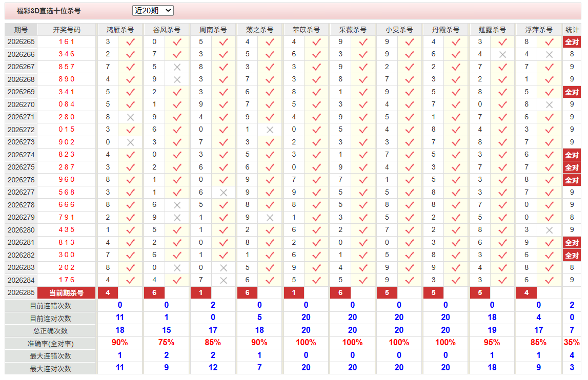Click the 福彩3D直选十位杀号 title
Image resolution: width=588 pixels, height=380 pixels.
(49, 11)
